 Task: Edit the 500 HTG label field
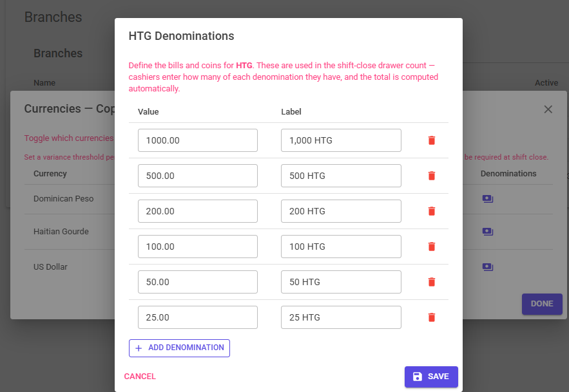341,176
